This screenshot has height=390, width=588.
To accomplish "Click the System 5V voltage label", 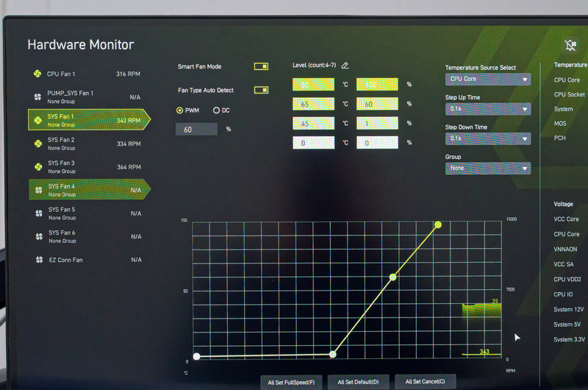I will (567, 325).
